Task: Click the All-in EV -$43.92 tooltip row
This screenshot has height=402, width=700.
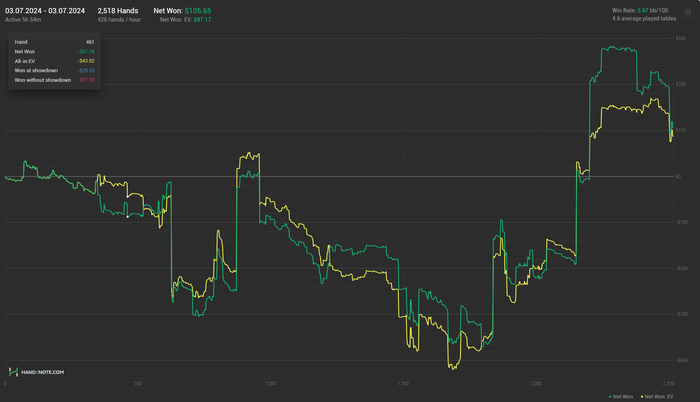Action: pos(54,61)
